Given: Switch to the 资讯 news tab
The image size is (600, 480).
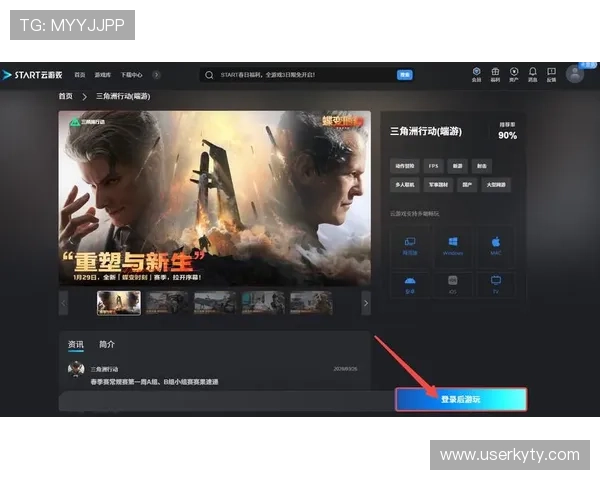Looking at the screenshot, I should coord(75,344).
